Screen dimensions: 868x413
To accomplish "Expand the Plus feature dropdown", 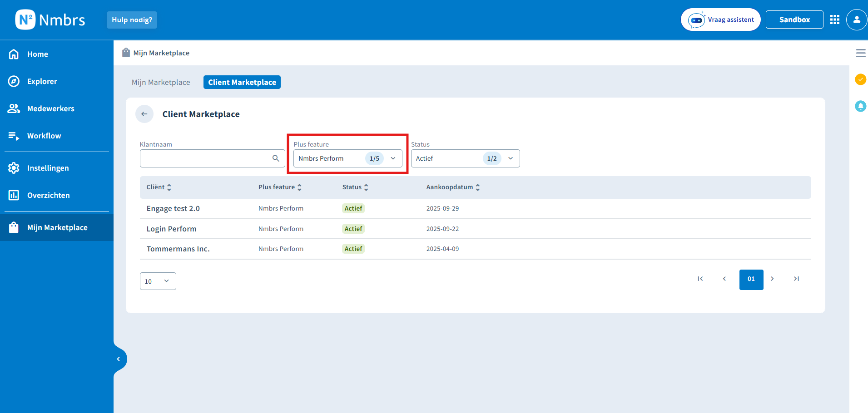I will click(347, 158).
